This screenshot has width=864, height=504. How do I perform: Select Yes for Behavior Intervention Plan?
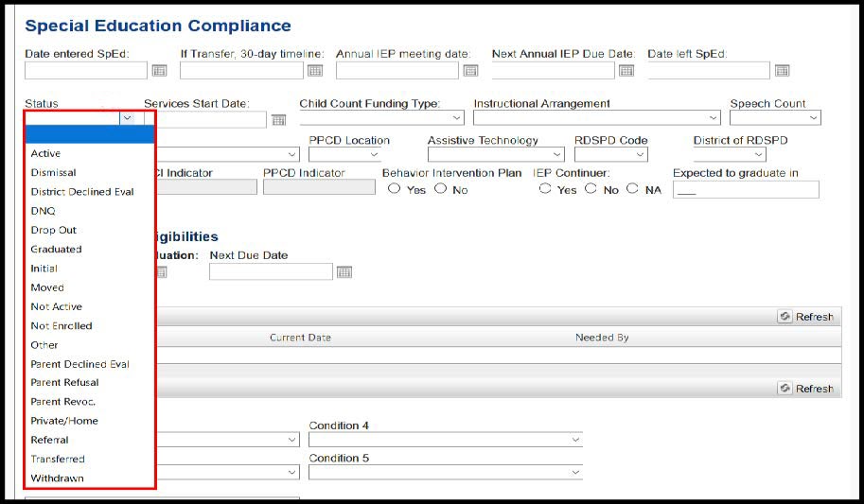394,189
